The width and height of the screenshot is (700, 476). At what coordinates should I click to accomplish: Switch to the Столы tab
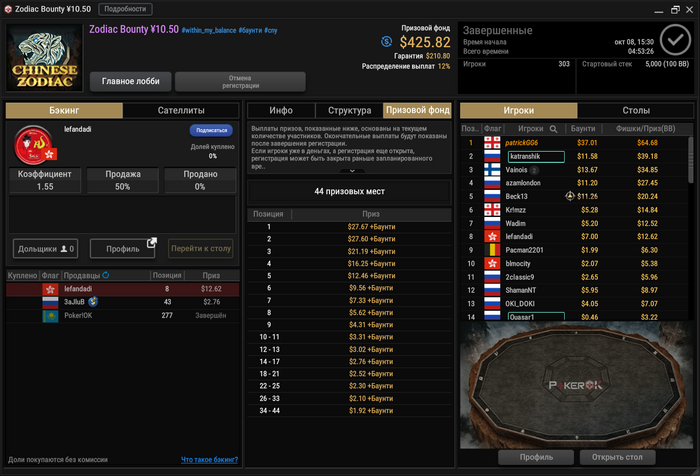click(636, 110)
